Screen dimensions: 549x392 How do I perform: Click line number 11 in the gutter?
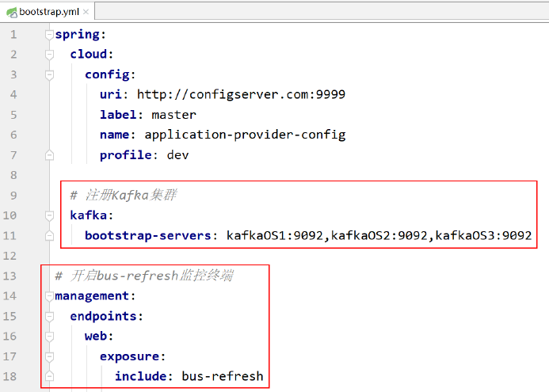(10, 235)
